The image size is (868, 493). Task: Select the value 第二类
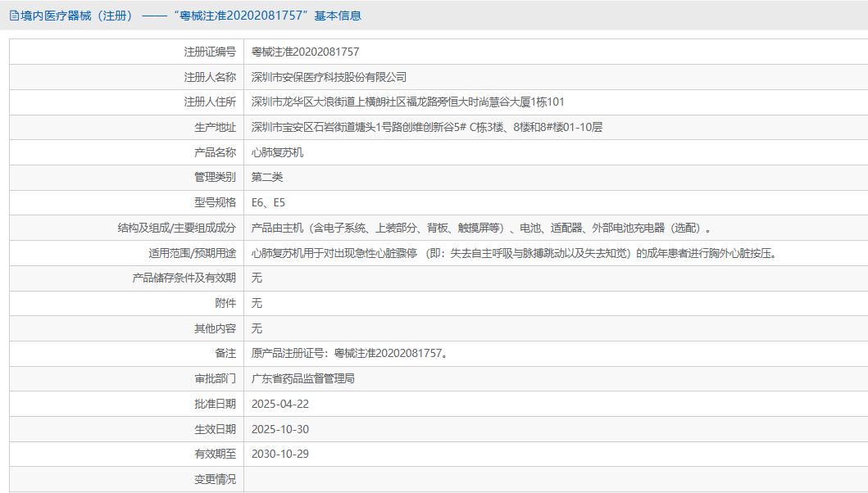click(267, 177)
